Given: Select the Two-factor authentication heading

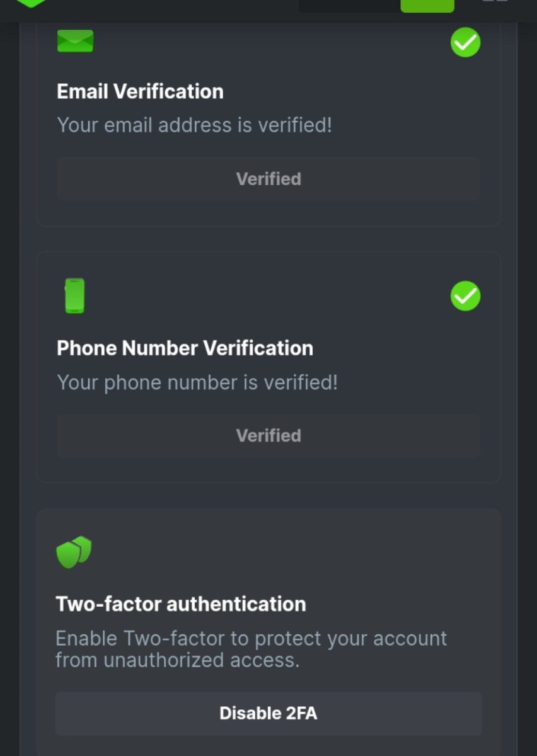Looking at the screenshot, I should [x=181, y=604].
